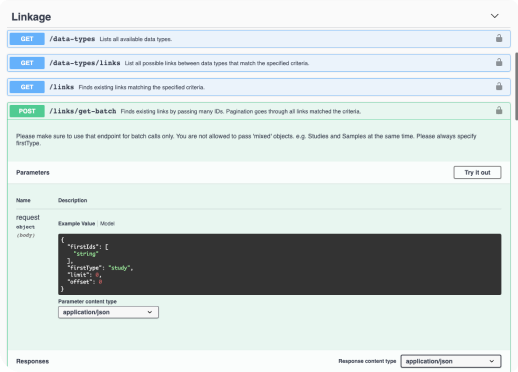Click the Try it out button
Viewport: 518px width, 372px height.
[477, 172]
